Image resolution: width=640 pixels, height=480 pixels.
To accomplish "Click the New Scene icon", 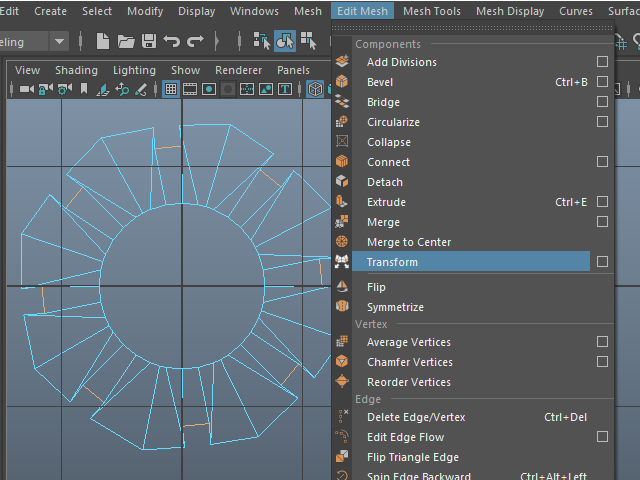I will [102, 41].
